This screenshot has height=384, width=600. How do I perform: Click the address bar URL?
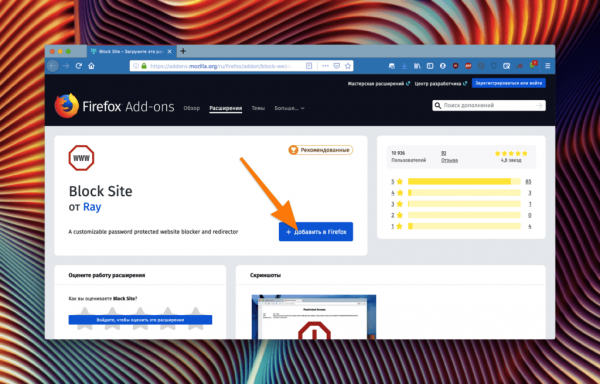pyautogui.click(x=220, y=66)
